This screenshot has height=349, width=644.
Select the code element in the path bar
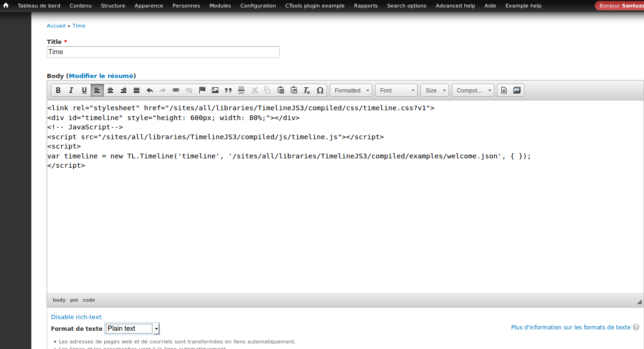click(x=89, y=300)
